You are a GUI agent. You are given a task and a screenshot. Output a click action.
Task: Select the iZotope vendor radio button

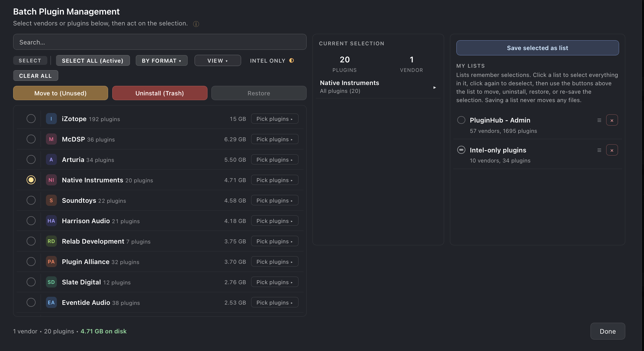pos(31,119)
